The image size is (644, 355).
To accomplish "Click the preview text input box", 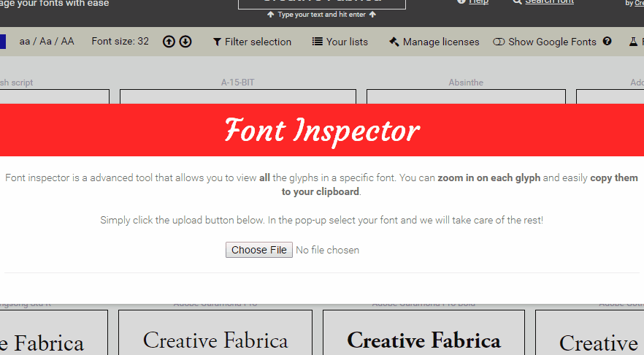I will coord(322,4).
